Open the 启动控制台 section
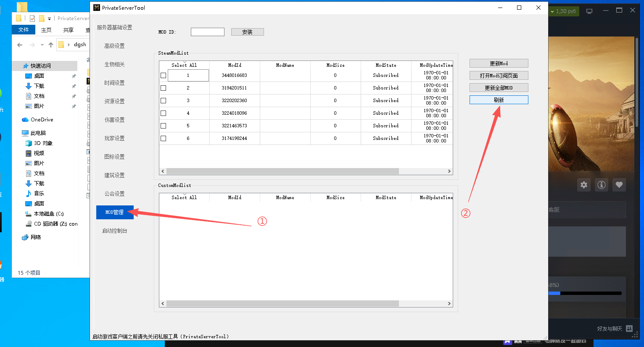 [x=114, y=231]
